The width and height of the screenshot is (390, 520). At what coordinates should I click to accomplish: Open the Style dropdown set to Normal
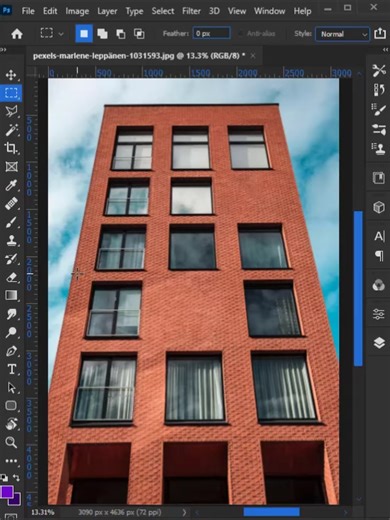coord(342,34)
